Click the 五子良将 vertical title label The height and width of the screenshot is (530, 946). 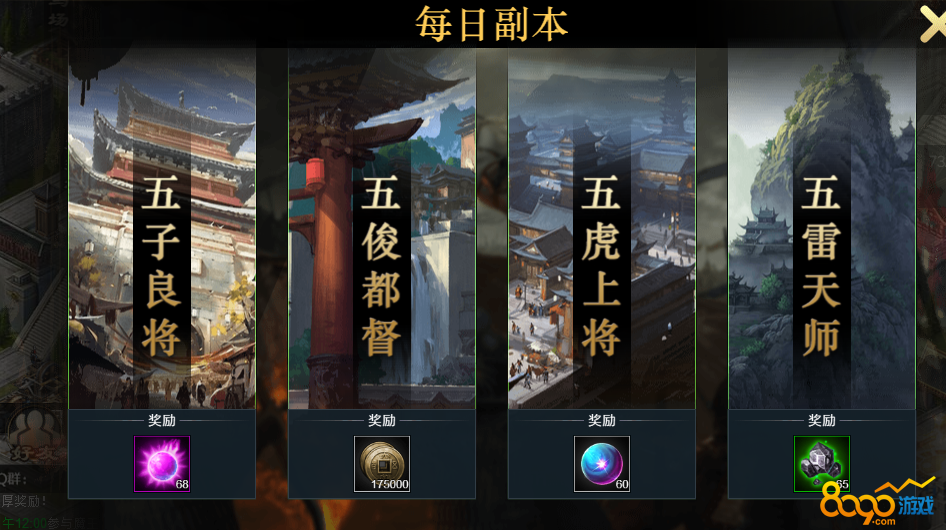pyautogui.click(x=161, y=266)
